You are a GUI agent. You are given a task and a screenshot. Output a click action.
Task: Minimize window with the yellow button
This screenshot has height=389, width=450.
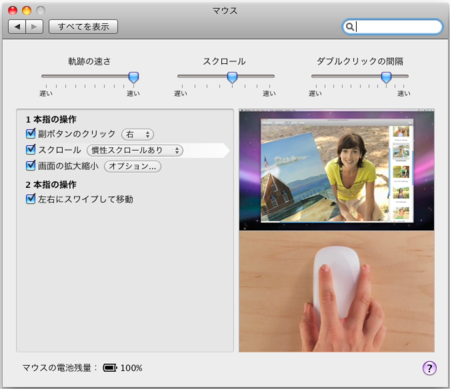pyautogui.click(x=27, y=11)
